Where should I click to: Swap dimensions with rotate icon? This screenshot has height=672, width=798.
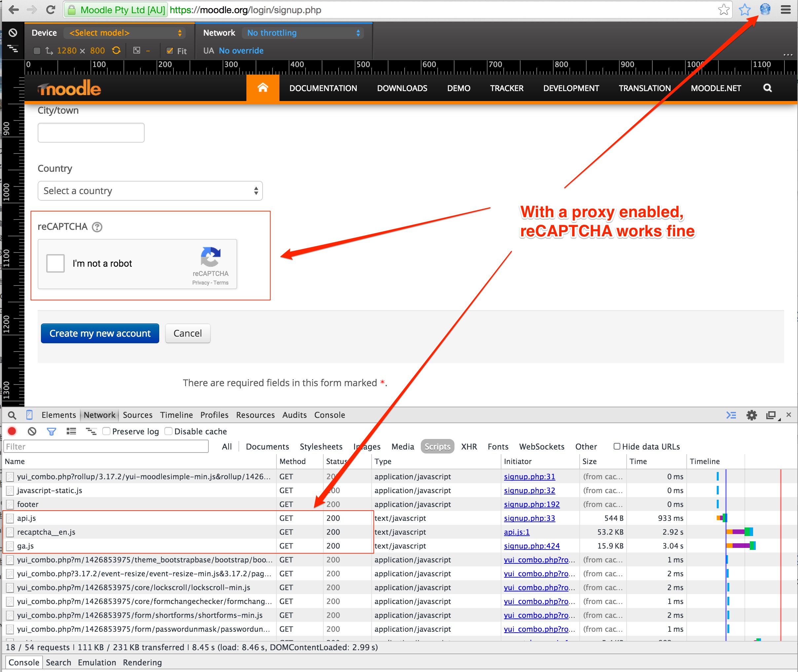(116, 50)
